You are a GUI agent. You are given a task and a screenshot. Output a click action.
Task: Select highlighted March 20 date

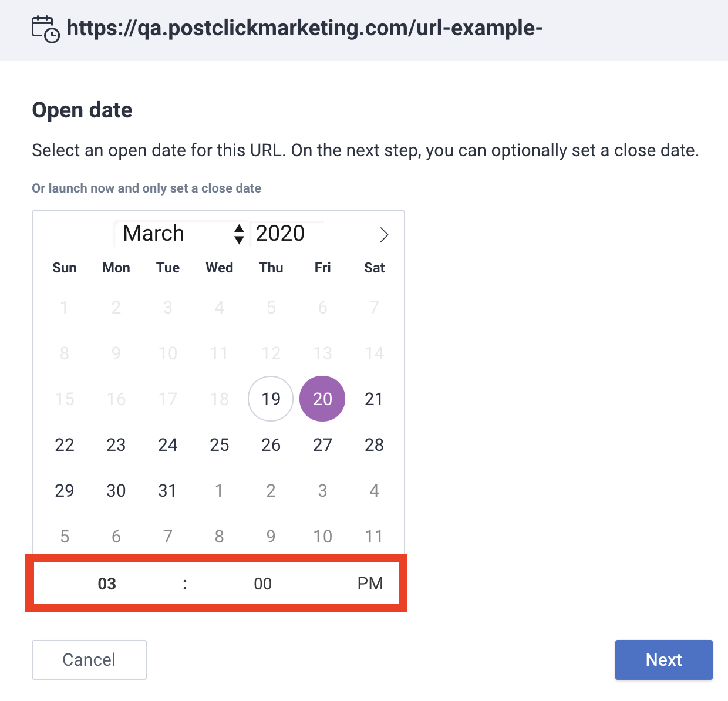(x=322, y=399)
